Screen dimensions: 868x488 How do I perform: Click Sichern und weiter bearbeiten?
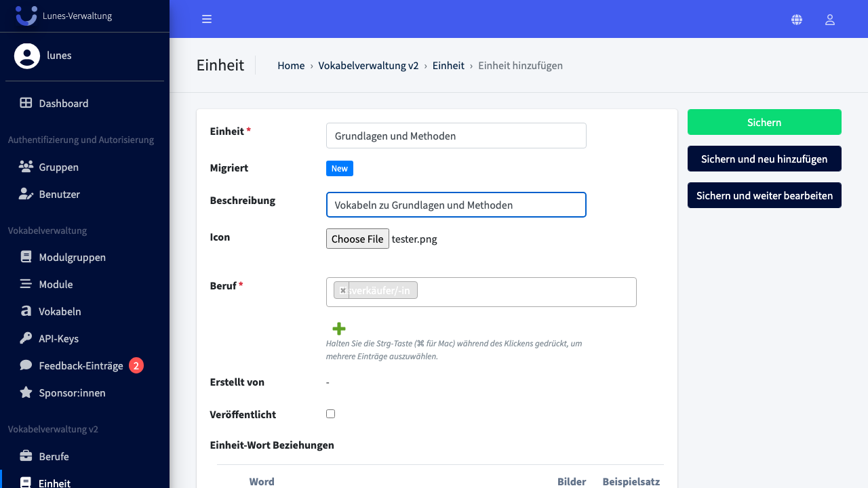pyautogui.click(x=764, y=195)
